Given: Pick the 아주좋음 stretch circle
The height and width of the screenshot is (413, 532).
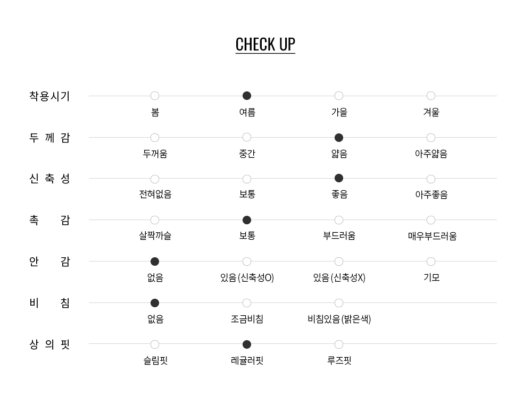Looking at the screenshot, I should (431, 179).
